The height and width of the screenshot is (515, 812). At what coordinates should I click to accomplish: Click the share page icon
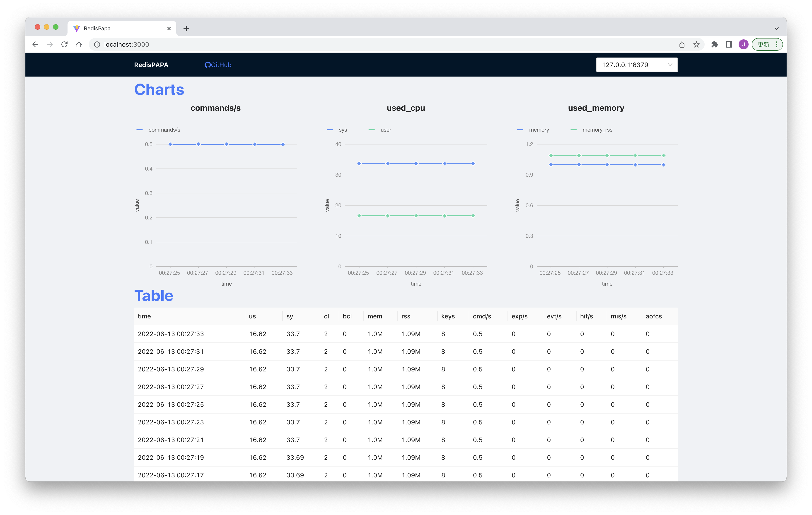point(682,44)
